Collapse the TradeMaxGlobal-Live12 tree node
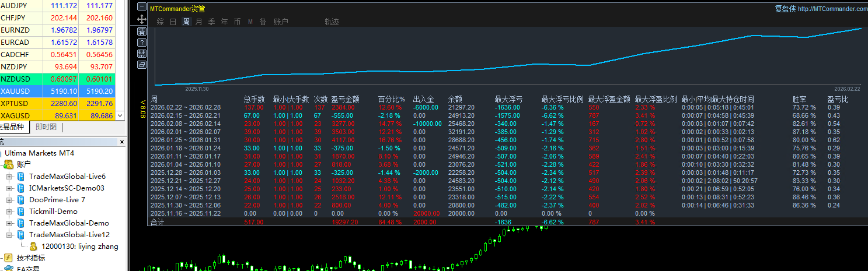This screenshot has height=271, width=868. [9, 235]
